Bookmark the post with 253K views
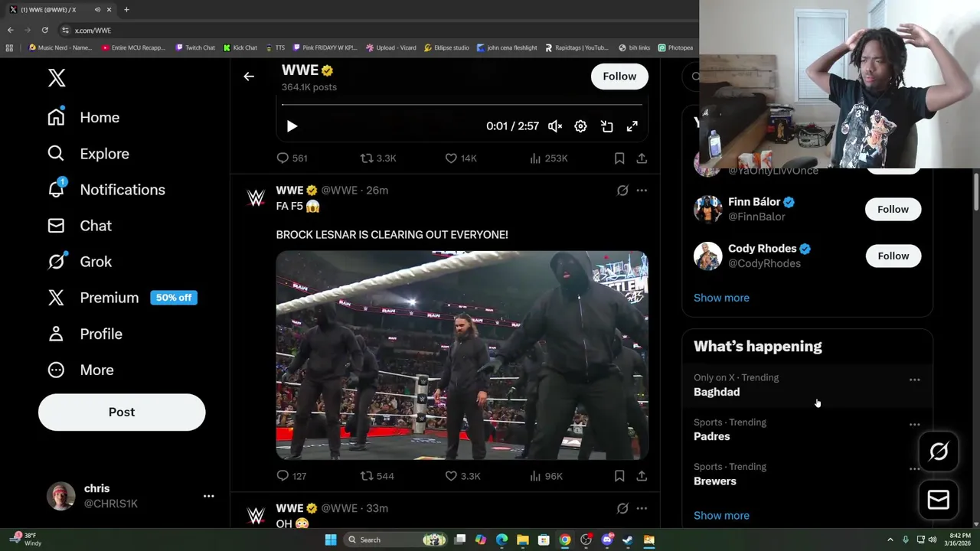The height and width of the screenshot is (551, 980). click(x=619, y=158)
